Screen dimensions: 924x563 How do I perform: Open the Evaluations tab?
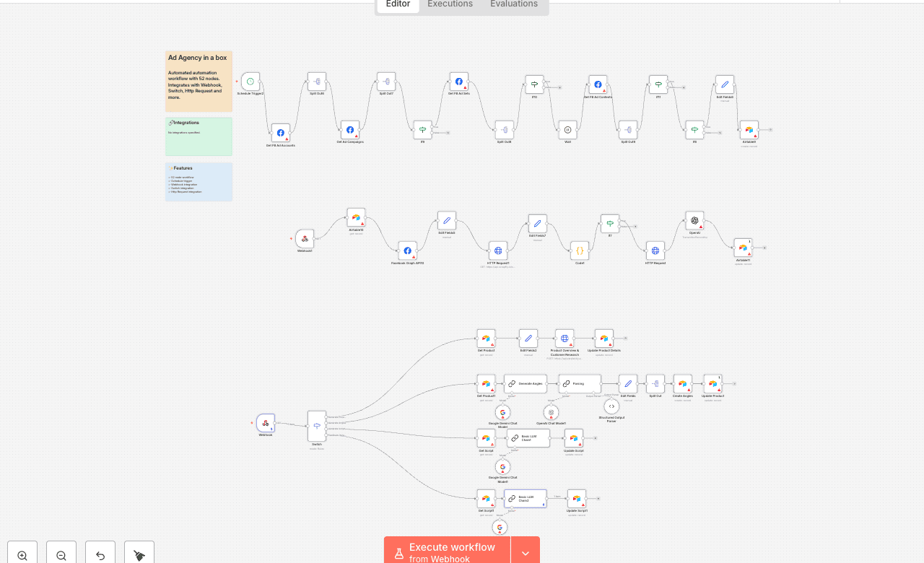coord(514,4)
